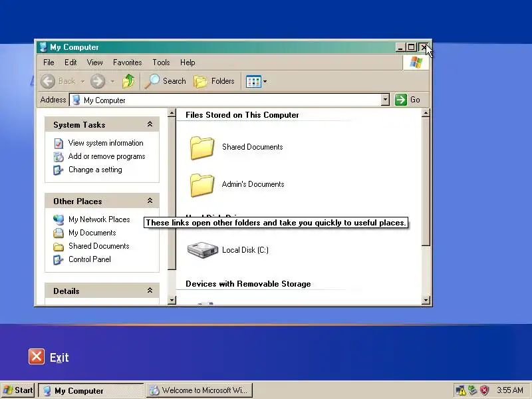The height and width of the screenshot is (399, 532).
Task: Open the Tools menu
Action: point(161,63)
